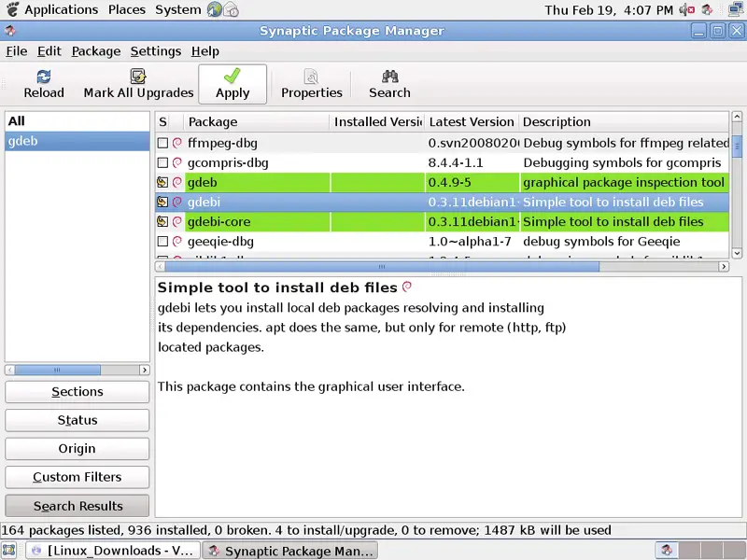Viewport: 747px width, 560px height.
Task: Click the Synaptic Package Manager taskbar button
Action: pyautogui.click(x=290, y=551)
